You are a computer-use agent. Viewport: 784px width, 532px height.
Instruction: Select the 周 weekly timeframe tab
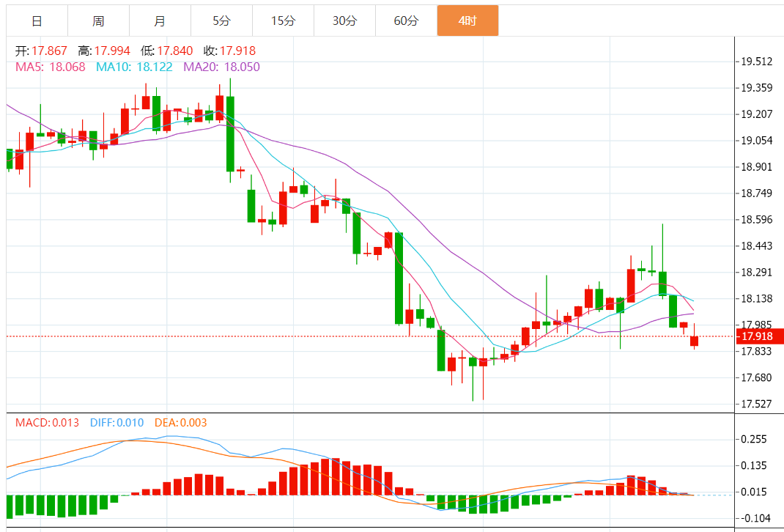(x=98, y=21)
